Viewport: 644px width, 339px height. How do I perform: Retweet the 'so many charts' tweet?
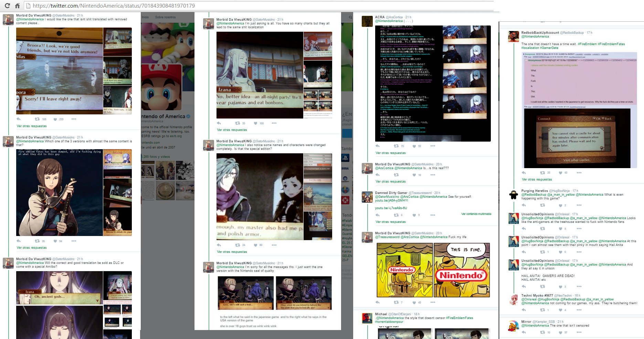click(x=237, y=123)
